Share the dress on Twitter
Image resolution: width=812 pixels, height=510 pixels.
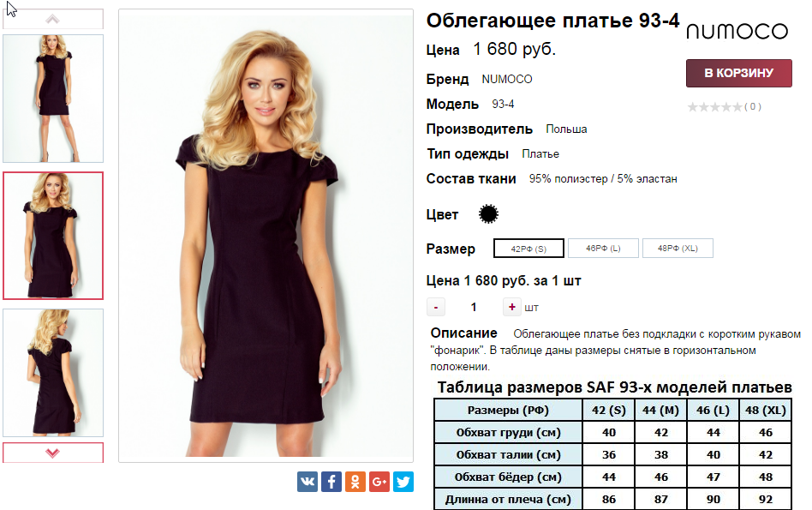tap(403, 482)
